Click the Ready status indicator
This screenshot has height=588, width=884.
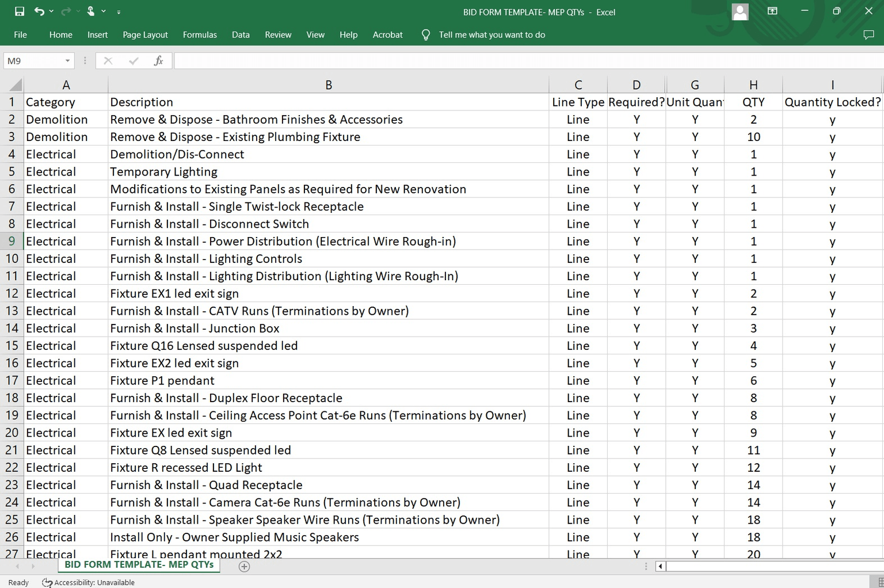[18, 582]
